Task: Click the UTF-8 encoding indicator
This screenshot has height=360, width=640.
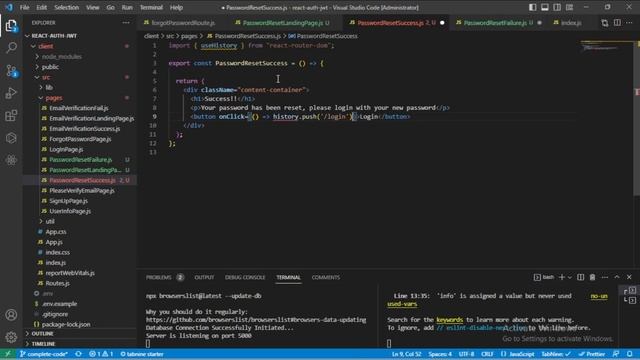Action: (467, 354)
